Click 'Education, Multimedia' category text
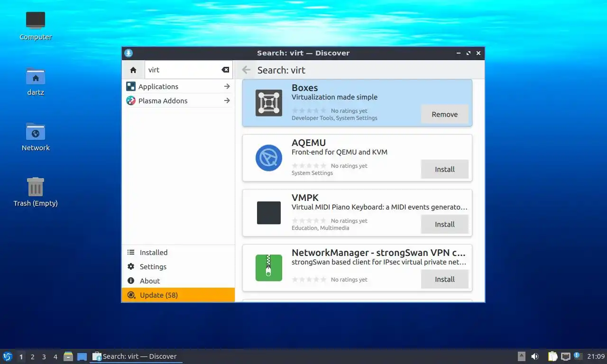This screenshot has height=364, width=607. (320, 228)
